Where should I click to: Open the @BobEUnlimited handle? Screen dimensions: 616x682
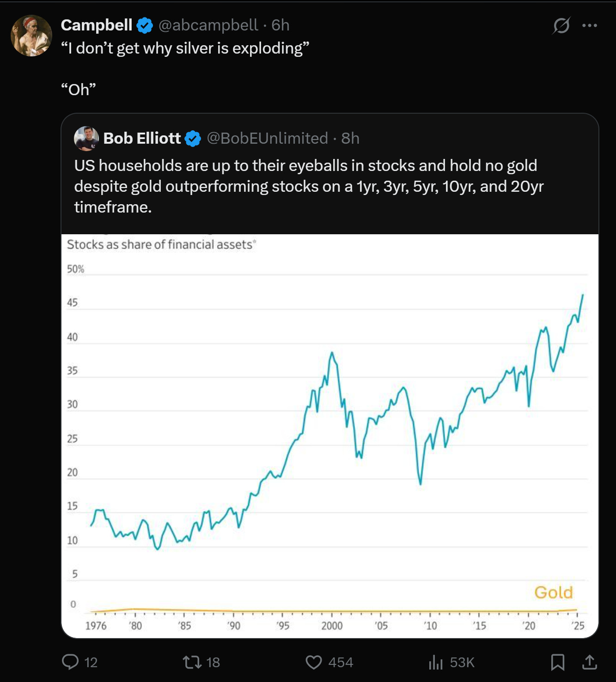tap(267, 138)
